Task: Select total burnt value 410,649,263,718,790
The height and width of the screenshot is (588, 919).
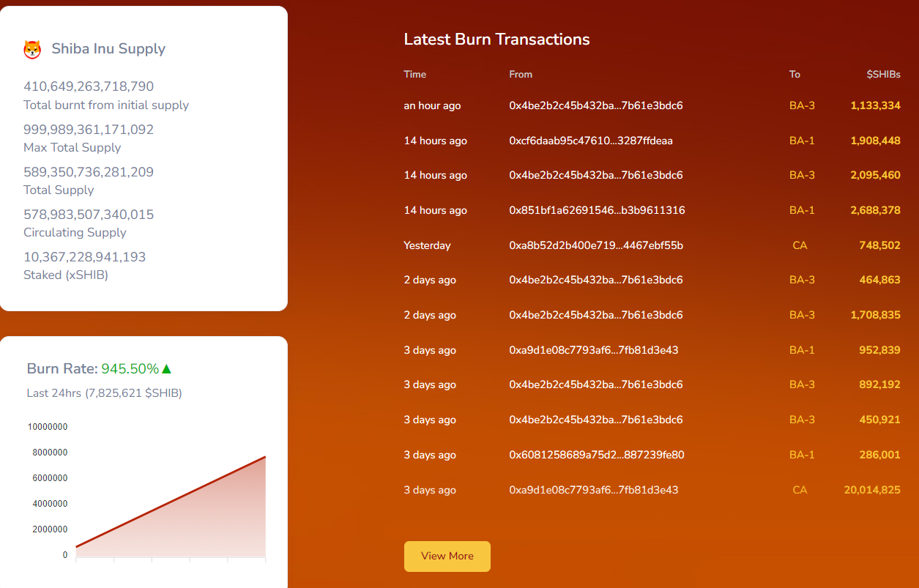Action: pyautogui.click(x=89, y=86)
